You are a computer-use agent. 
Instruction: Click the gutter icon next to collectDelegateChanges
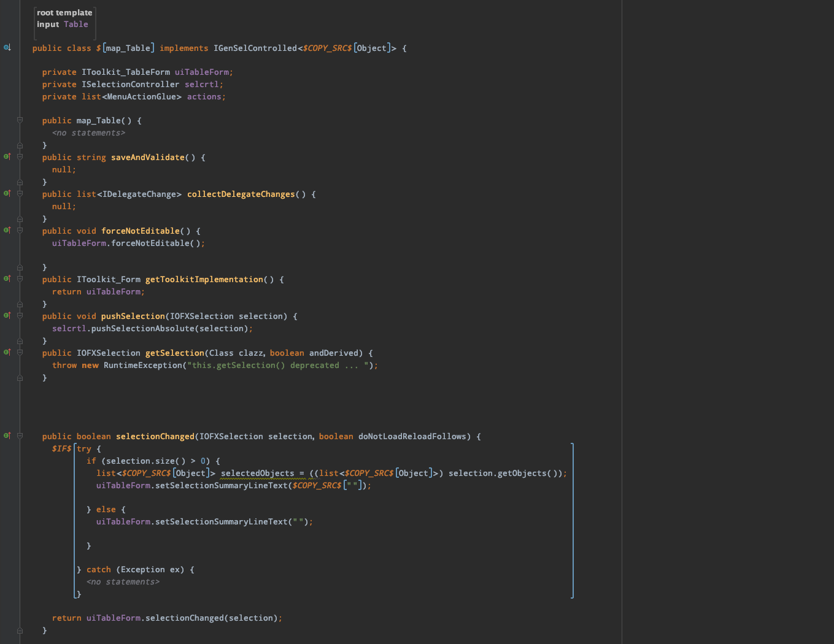pos(7,193)
